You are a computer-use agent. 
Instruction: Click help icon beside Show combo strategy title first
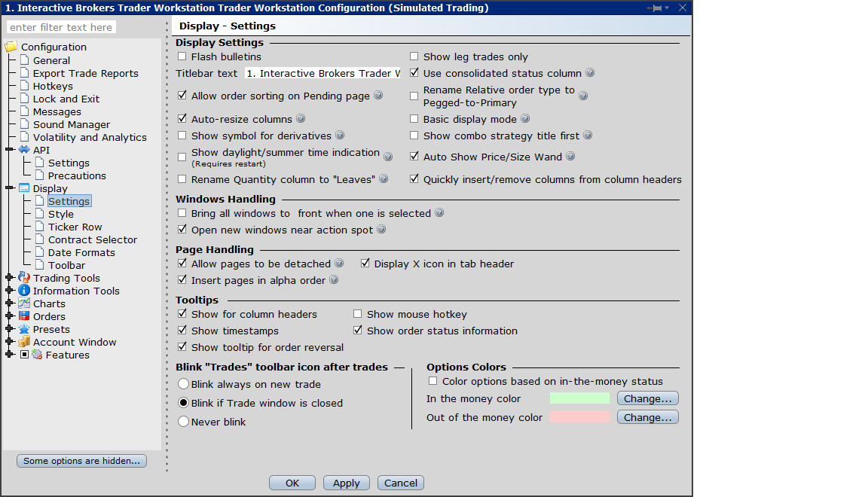[x=588, y=135]
